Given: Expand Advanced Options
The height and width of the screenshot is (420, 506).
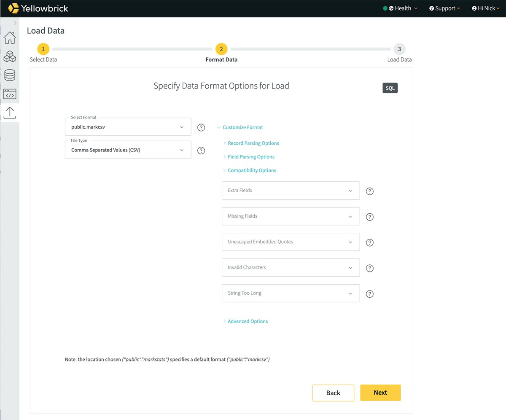Looking at the screenshot, I should 245,321.
